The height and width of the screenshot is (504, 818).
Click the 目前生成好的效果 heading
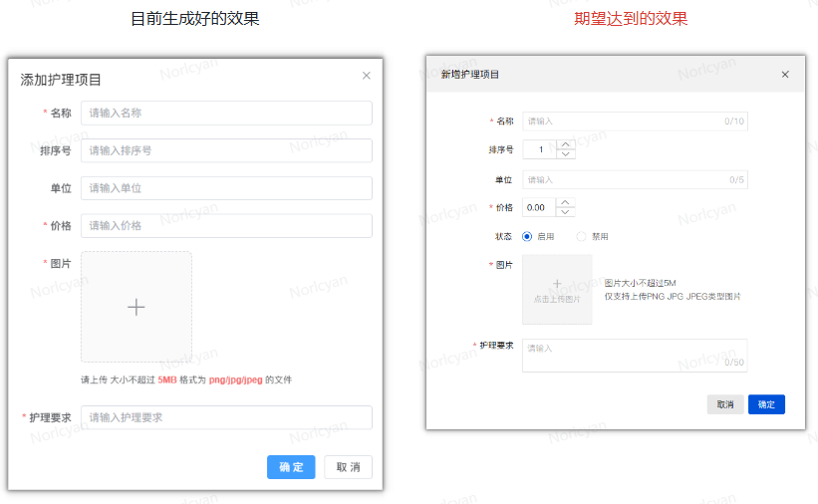pos(194,19)
